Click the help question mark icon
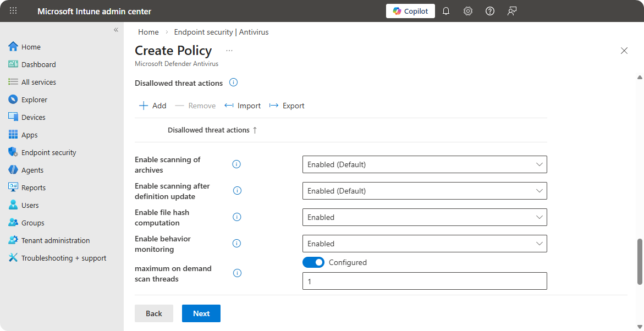Viewport: 644px width, 331px height. [x=490, y=11]
